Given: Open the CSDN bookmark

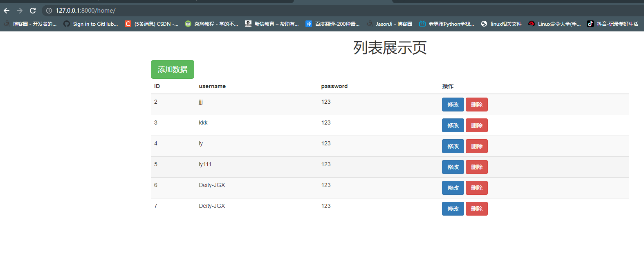Looking at the screenshot, I should click(x=152, y=24).
